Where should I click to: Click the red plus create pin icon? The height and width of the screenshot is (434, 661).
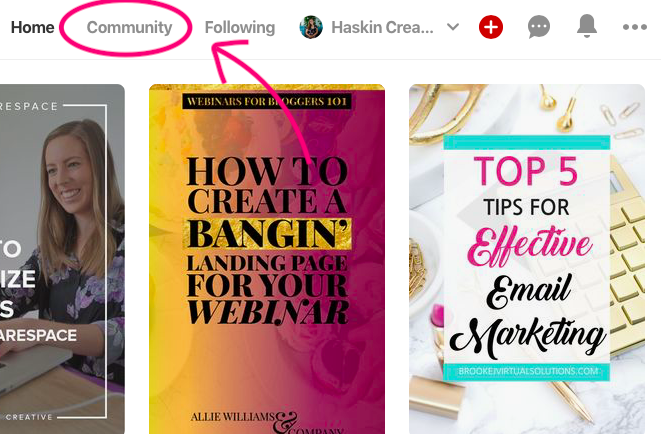[491, 27]
